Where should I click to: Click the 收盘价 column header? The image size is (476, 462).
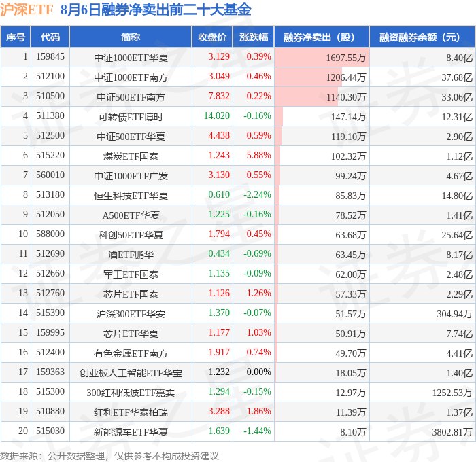coord(212,37)
